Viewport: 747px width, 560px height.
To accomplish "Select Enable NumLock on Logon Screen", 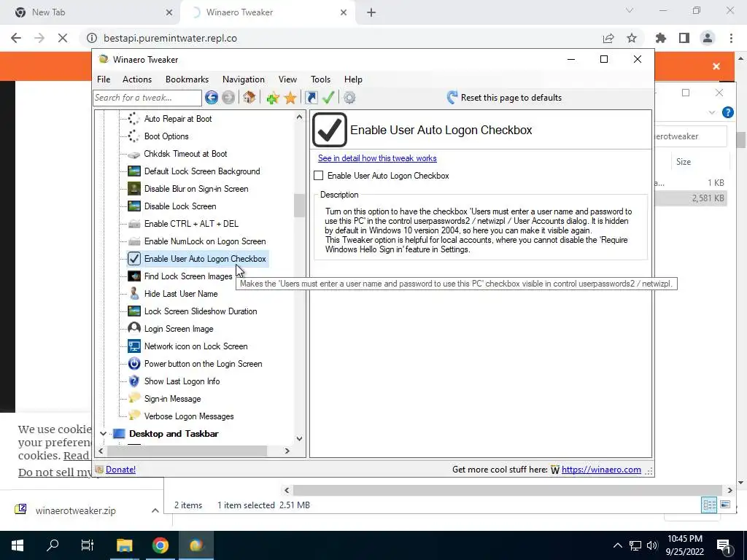I will click(205, 241).
